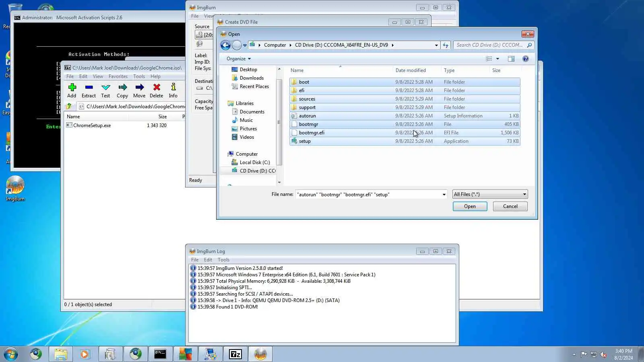The width and height of the screenshot is (644, 362).
Task: Open the ImgBurn Log Tools menu
Action: [223, 260]
